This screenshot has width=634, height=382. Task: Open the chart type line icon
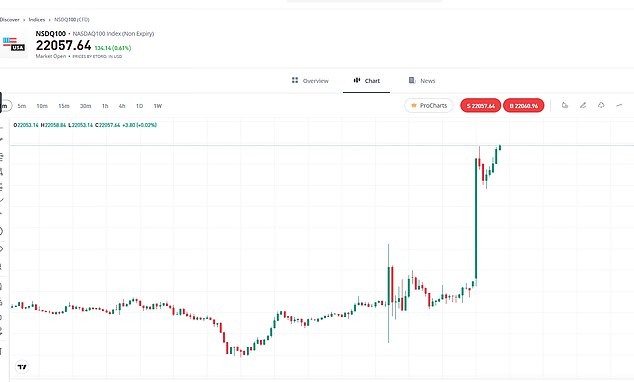[x=619, y=106]
